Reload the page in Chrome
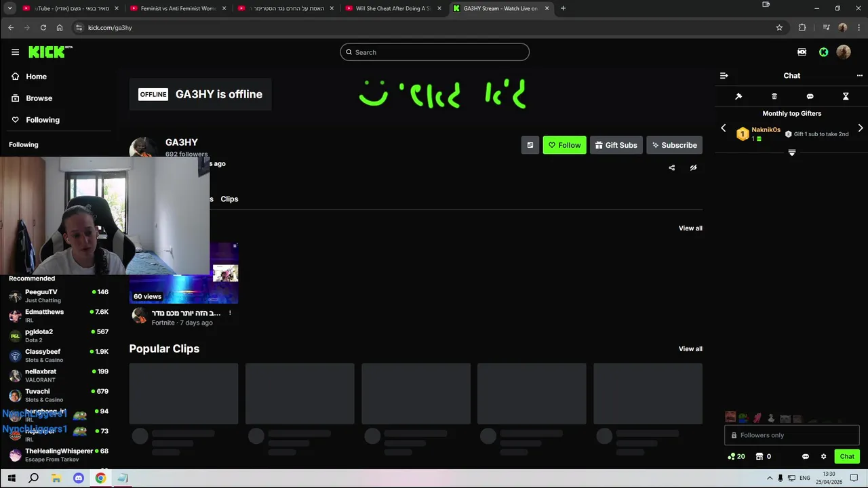 click(43, 28)
